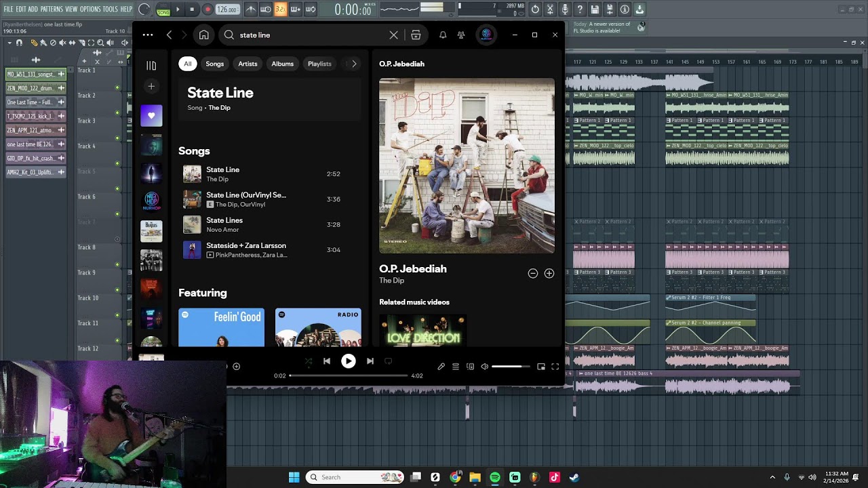Click the FL Studio tempo 126 display
868x488 pixels.
(x=227, y=9)
